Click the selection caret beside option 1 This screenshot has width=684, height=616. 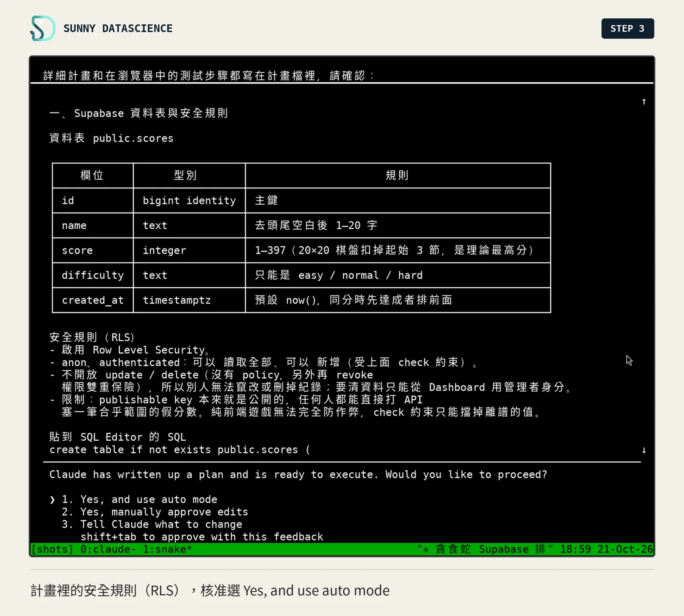52,499
